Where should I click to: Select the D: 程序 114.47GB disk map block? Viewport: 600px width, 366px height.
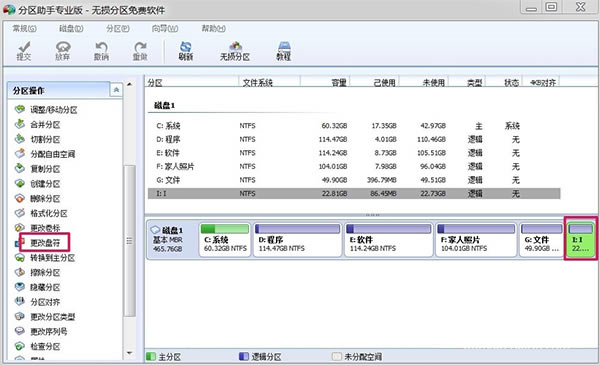[x=297, y=240]
